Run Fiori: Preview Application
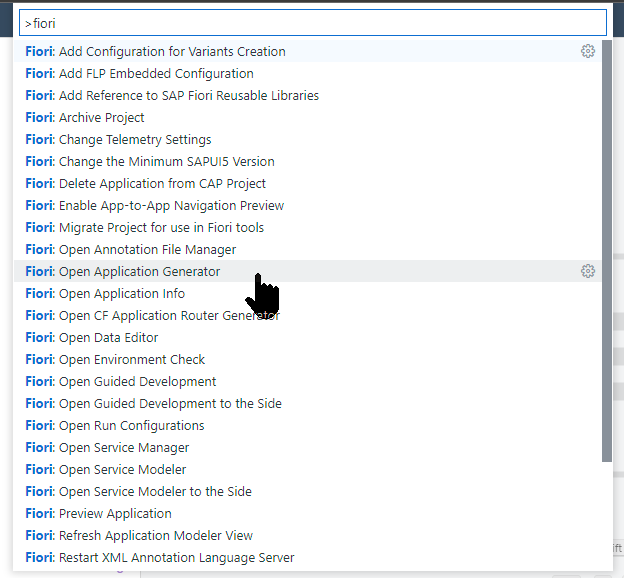 [308, 514]
